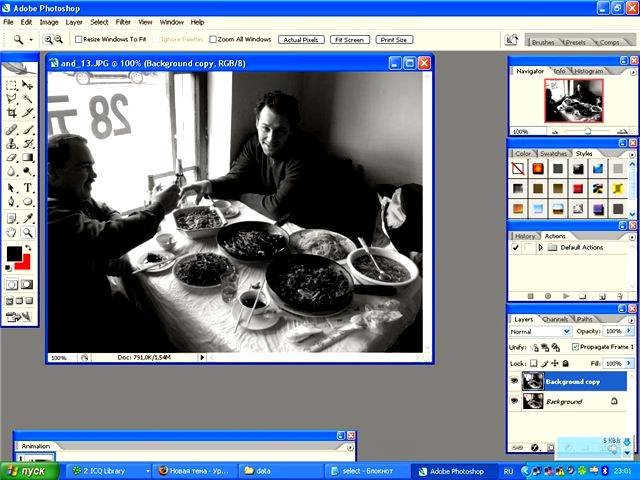Activate the Move tool
Screen dimensions: 640x480
[27, 85]
